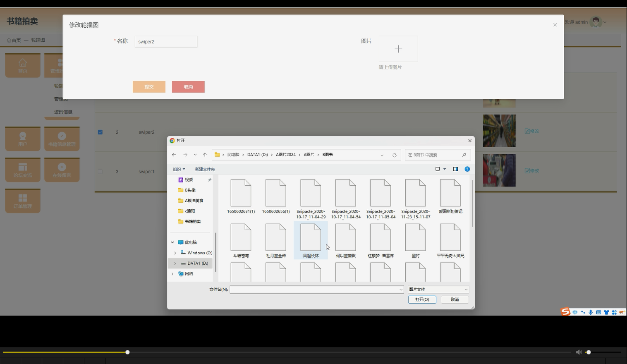Refresh the B图书 folder listing
Image resolution: width=627 pixels, height=364 pixels.
click(395, 155)
